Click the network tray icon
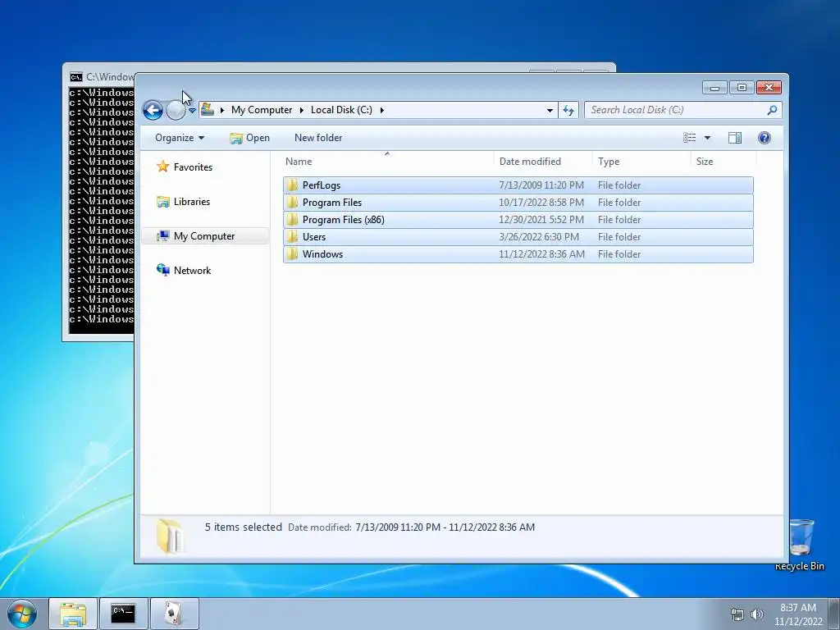 coord(737,614)
